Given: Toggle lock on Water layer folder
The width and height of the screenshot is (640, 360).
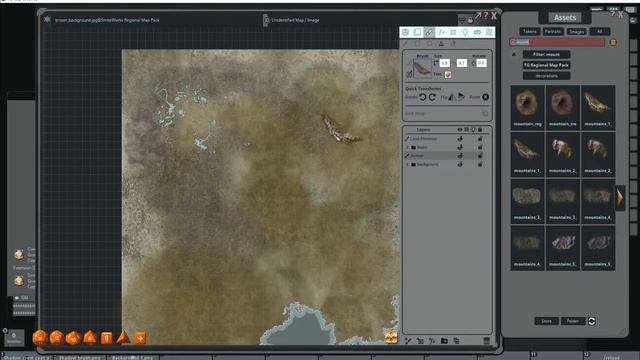Looking at the screenshot, I should click(480, 147).
